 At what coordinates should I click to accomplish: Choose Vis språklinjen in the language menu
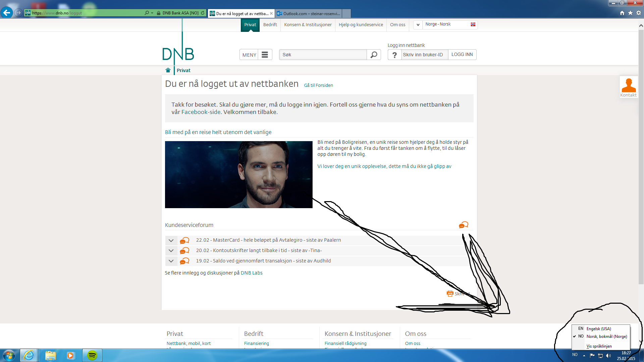[601, 346]
